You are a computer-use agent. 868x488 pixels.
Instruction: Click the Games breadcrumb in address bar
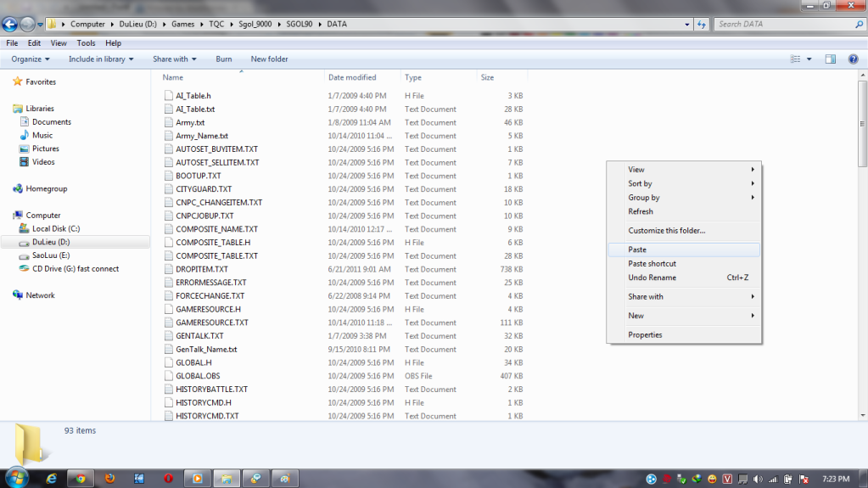click(x=182, y=25)
